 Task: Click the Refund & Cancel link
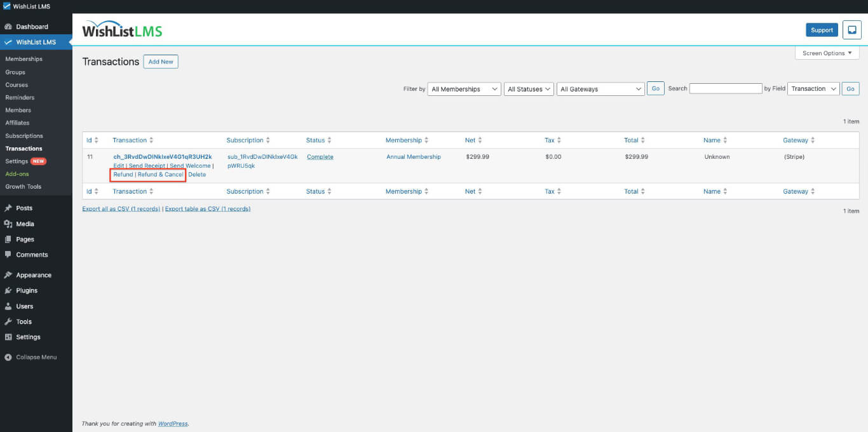tap(160, 175)
